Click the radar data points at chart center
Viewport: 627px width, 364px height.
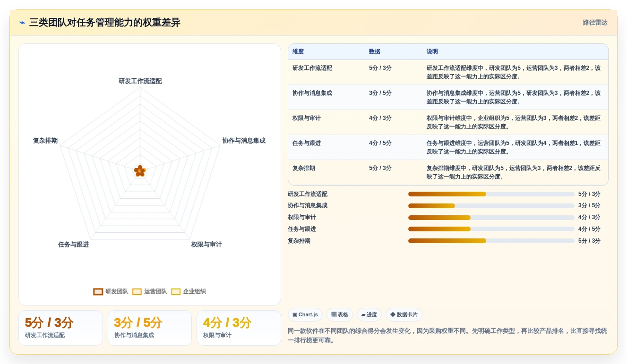point(140,171)
